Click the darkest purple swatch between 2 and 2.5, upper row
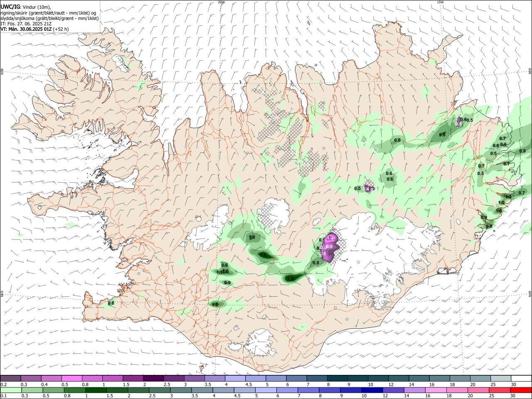Image resolution: width=532 pixels, height=399 pixels. click(x=153, y=379)
